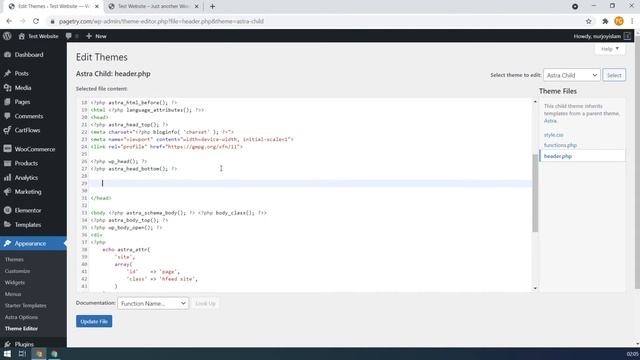Viewport: 640px width, 360px height.
Task: Open functions.php in Theme Files
Action: click(560, 145)
